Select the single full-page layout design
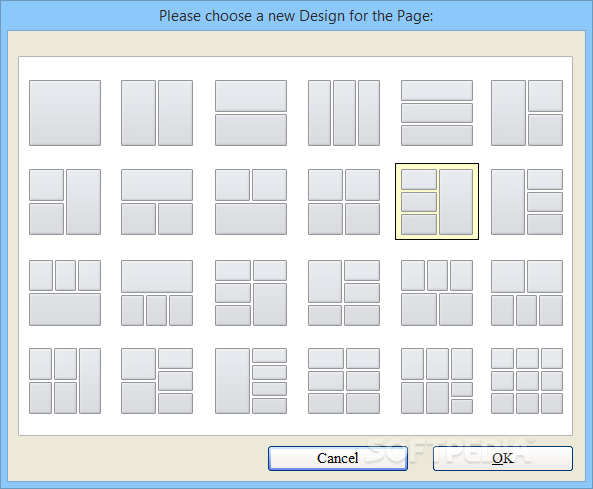This screenshot has width=593, height=489. point(65,113)
